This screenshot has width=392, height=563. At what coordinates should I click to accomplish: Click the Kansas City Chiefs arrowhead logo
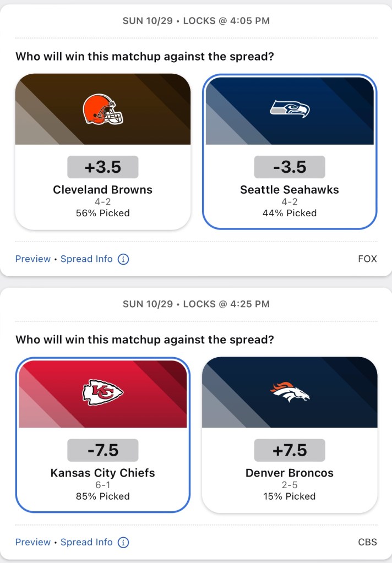103,392
